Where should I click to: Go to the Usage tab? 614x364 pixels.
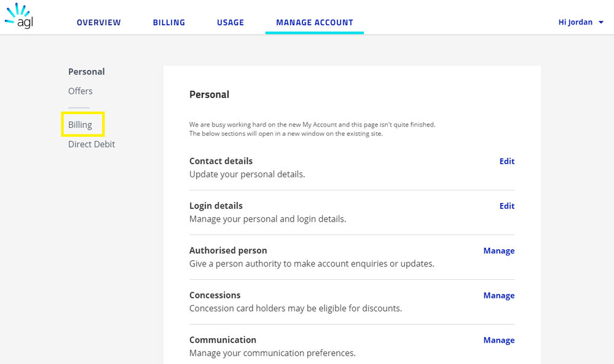coord(230,23)
